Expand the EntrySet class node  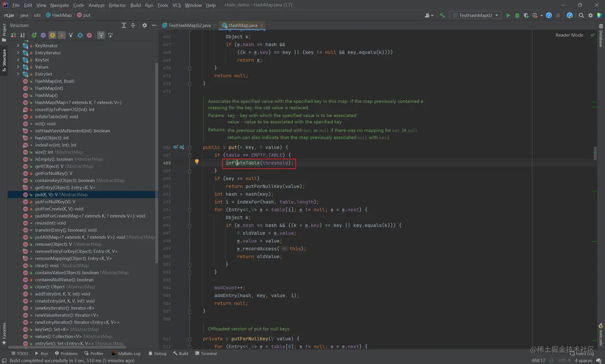tap(18, 74)
